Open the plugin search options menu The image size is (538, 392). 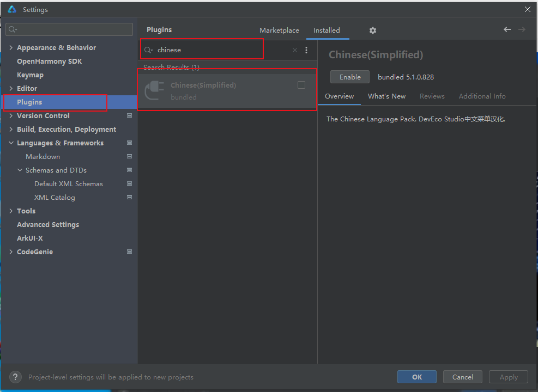tap(306, 50)
